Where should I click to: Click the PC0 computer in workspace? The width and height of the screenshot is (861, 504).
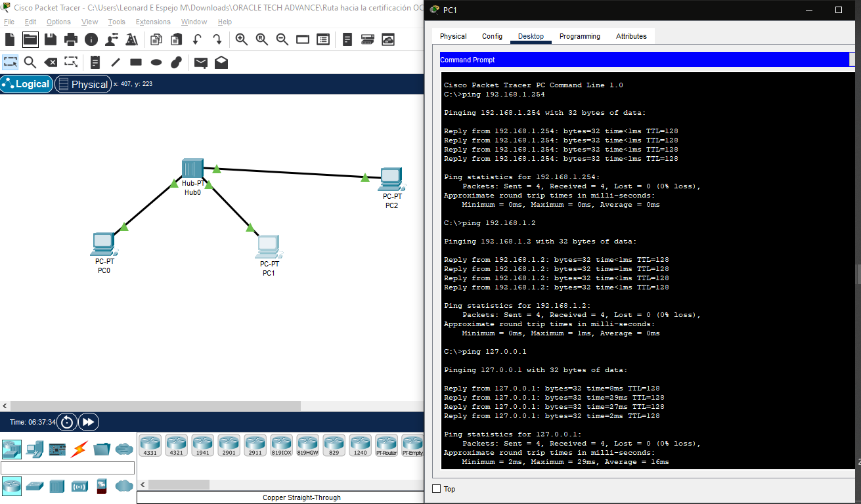(x=103, y=243)
